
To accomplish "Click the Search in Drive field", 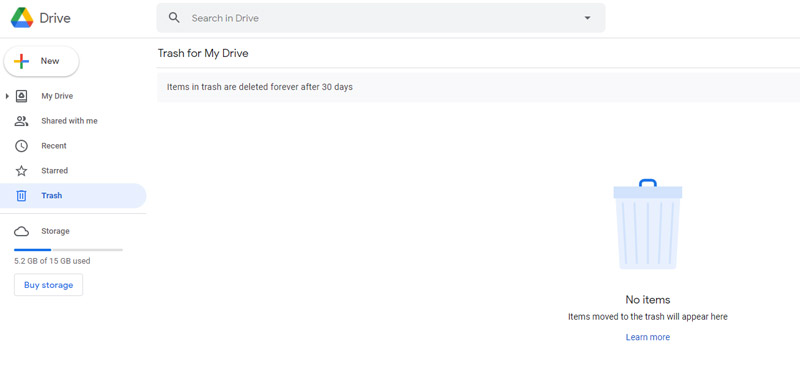I will [381, 18].
